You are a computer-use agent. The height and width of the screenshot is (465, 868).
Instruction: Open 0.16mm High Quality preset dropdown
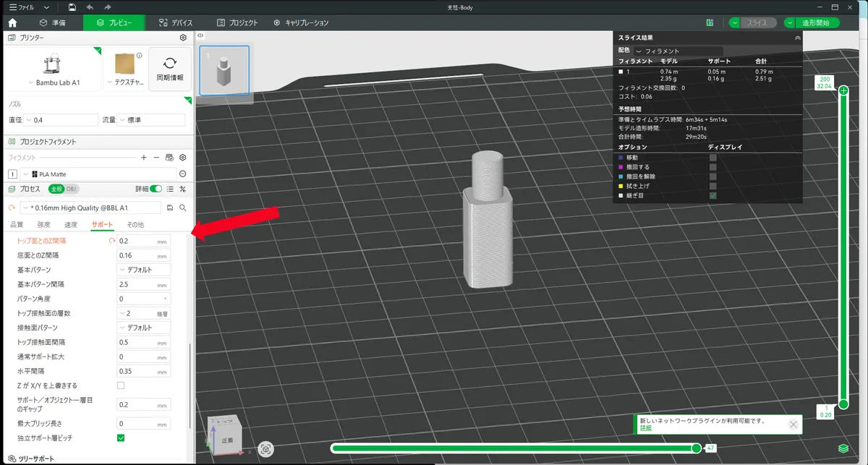(90, 208)
